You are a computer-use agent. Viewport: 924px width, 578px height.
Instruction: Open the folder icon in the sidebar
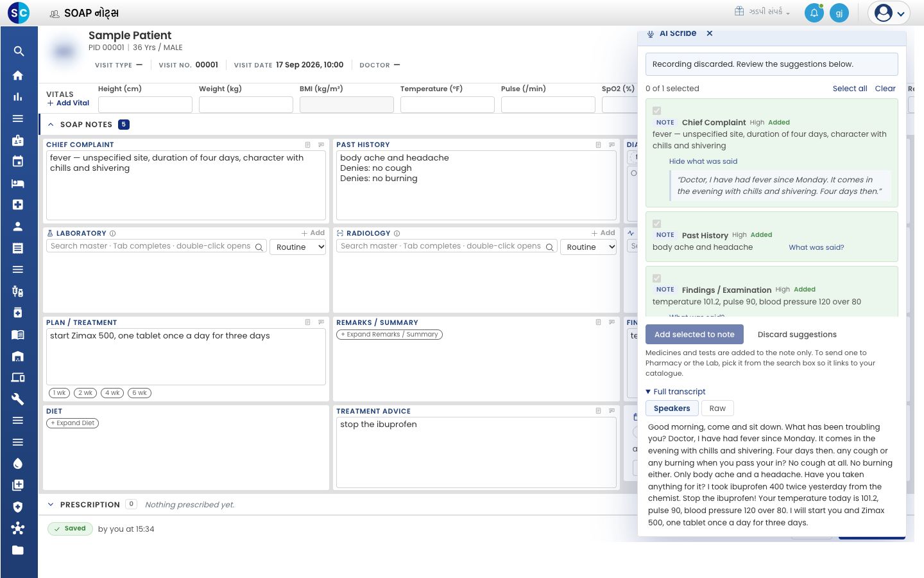click(x=18, y=550)
